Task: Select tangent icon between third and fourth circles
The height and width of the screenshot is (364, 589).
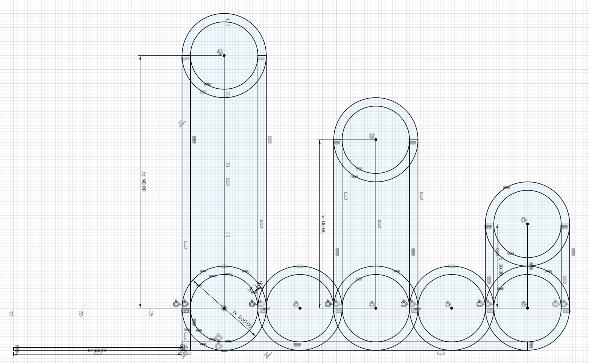Action: (x=404, y=304)
